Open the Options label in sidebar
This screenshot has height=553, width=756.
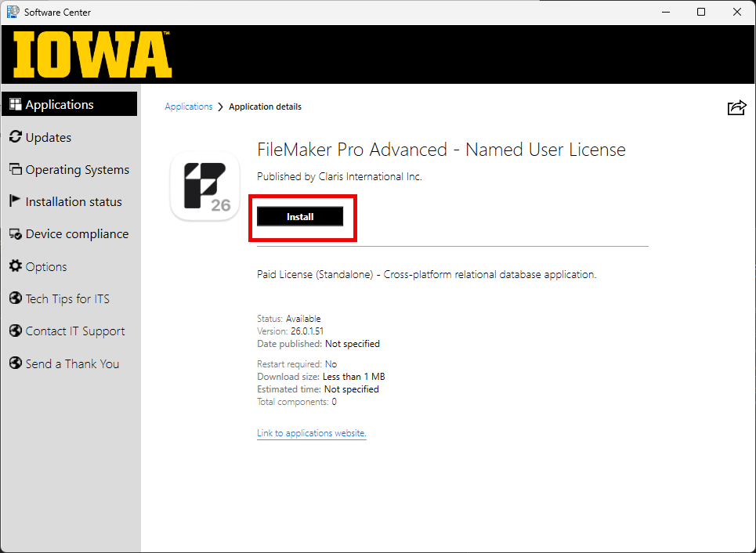click(x=46, y=266)
